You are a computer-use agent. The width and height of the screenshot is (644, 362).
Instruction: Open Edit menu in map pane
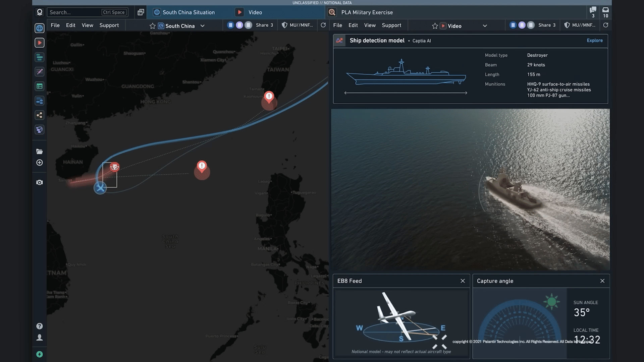point(70,25)
